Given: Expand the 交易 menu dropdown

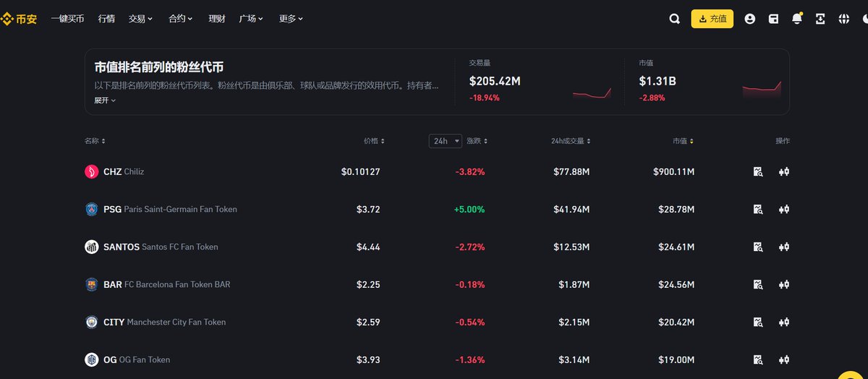Looking at the screenshot, I should click(140, 19).
